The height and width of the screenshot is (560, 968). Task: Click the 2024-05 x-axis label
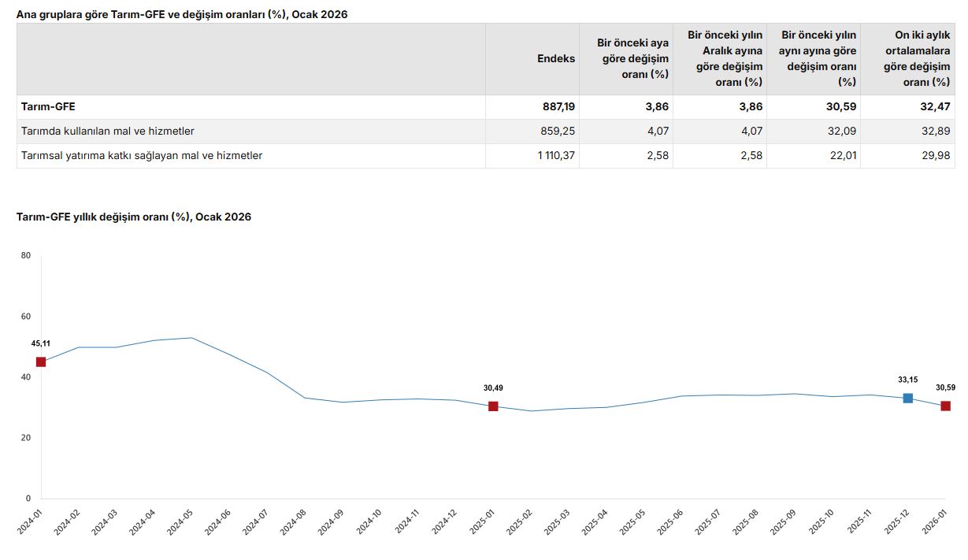click(180, 521)
